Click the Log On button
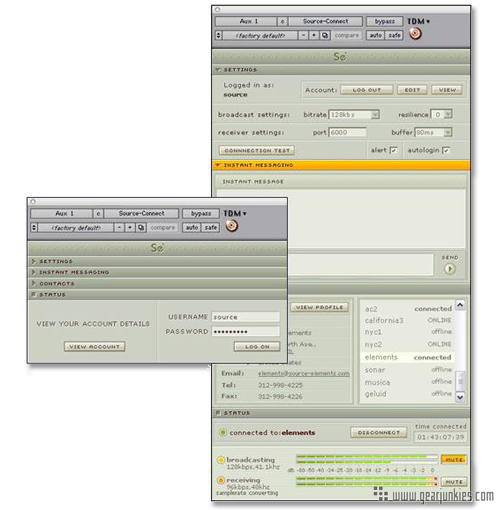 [x=257, y=347]
